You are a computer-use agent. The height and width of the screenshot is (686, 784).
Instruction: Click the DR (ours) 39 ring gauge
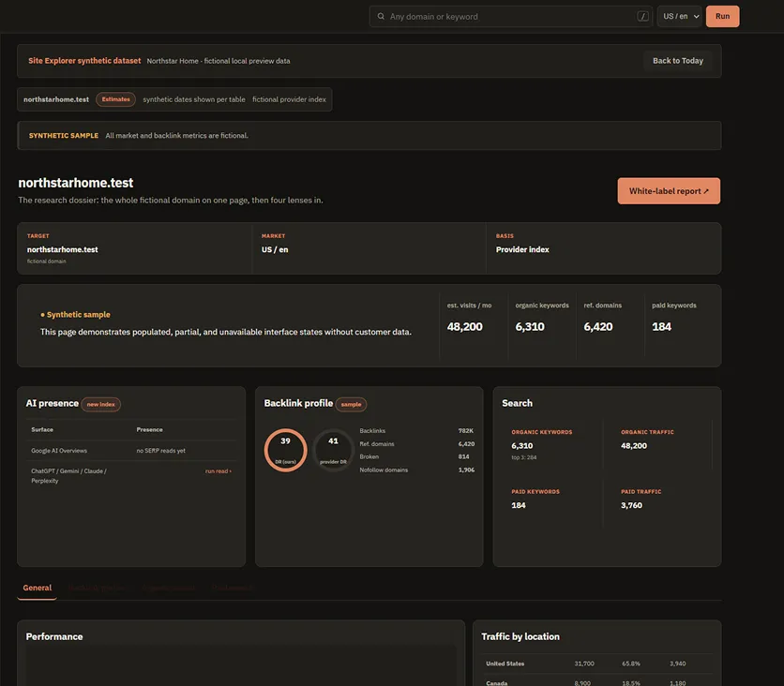[x=285, y=450]
